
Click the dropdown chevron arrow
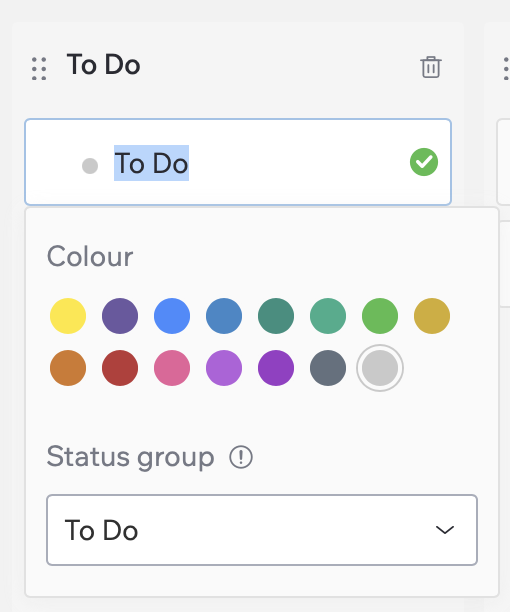[x=445, y=530]
